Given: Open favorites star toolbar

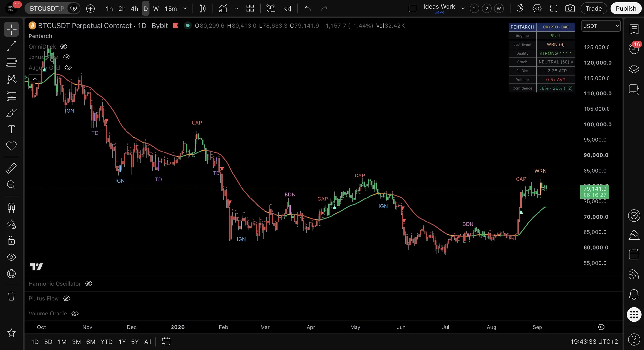Looking at the screenshot, I should pyautogui.click(x=11, y=333).
